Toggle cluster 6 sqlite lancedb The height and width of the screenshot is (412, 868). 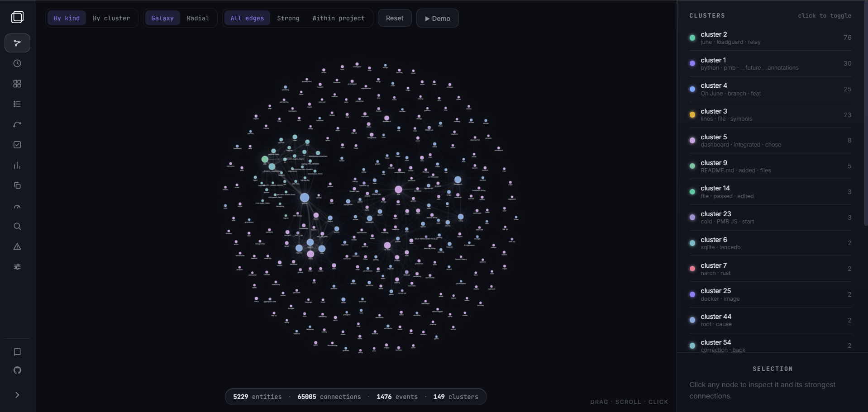tap(770, 243)
